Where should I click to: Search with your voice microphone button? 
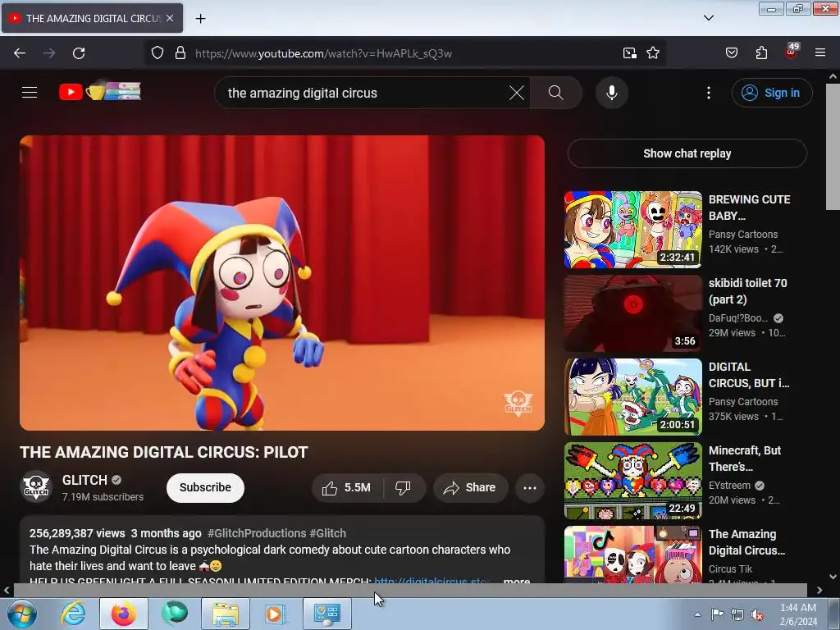click(x=612, y=93)
